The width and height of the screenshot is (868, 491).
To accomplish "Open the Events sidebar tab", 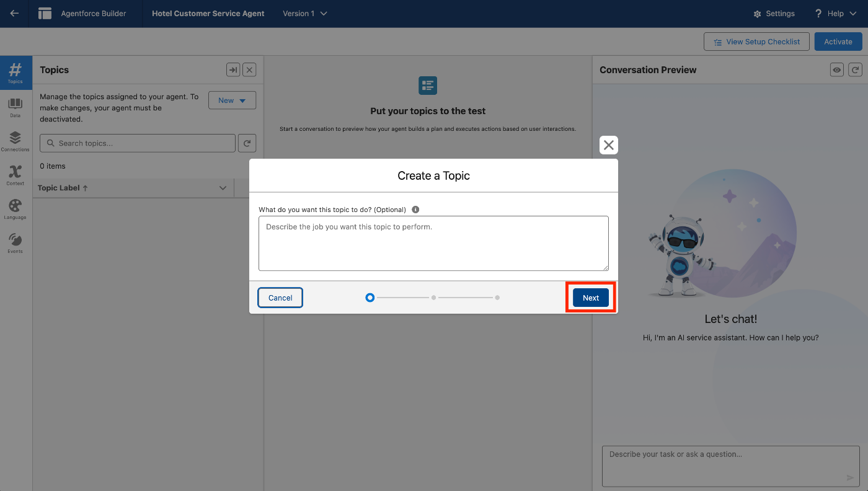I will (15, 243).
